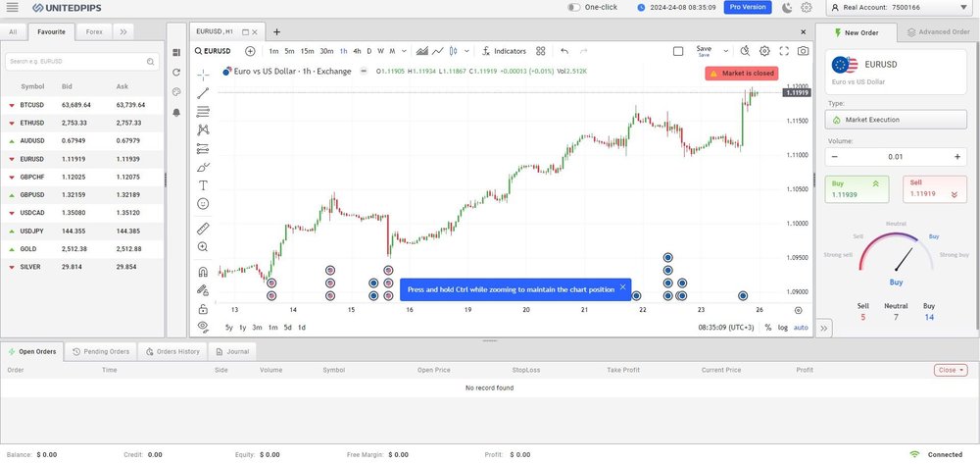Expand chart style dropdown arrow

(466, 51)
